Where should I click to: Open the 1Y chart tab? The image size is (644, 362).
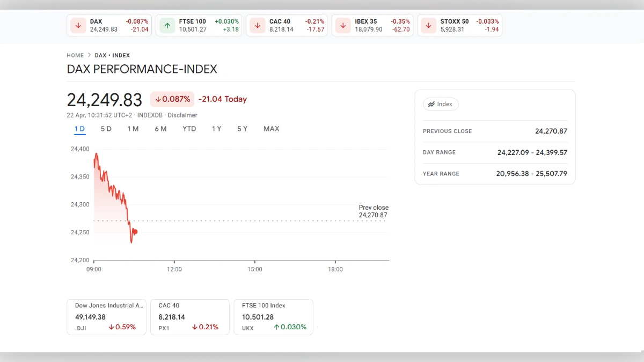(x=216, y=129)
